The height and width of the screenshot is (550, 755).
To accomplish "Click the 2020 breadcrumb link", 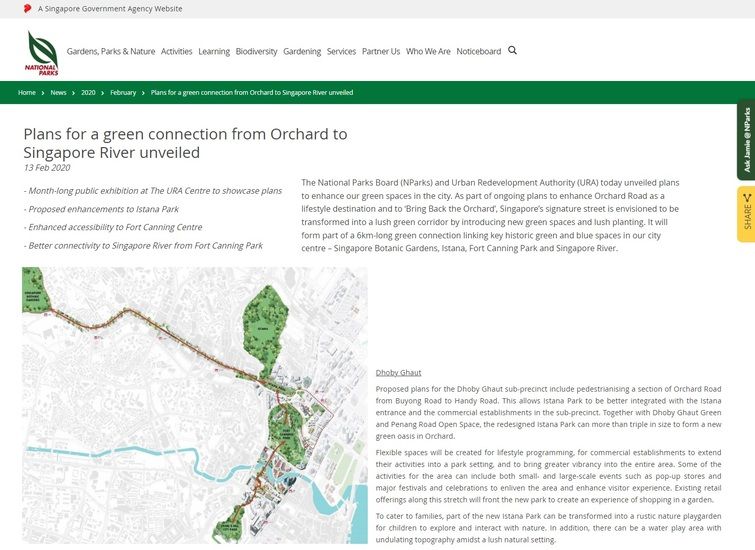I will tap(88, 92).
